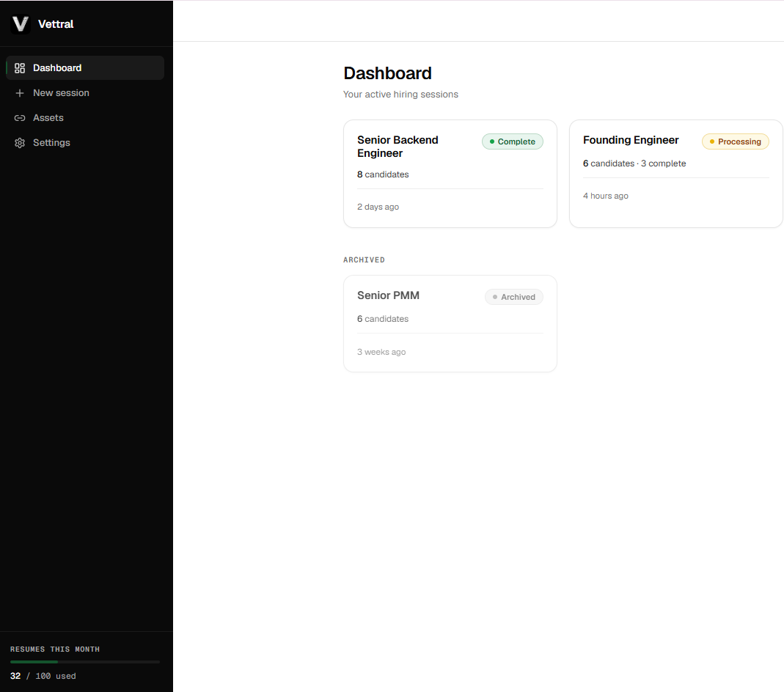Viewport: 784px width, 692px height.
Task: Click the '8 candidates' text
Action: coord(383,174)
